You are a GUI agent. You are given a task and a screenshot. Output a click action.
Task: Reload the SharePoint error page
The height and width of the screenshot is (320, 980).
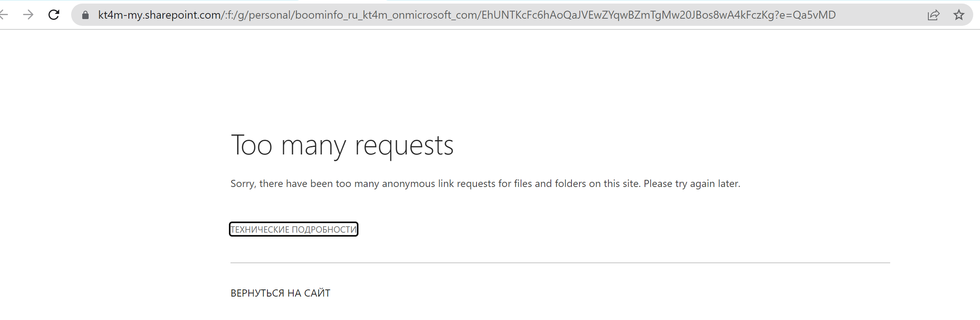pos(54,15)
